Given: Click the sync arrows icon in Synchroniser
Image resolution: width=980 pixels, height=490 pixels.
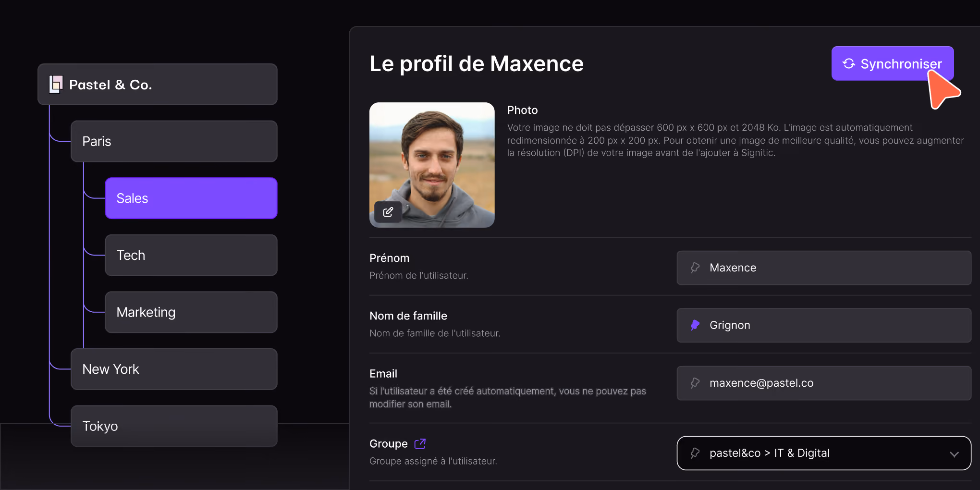Looking at the screenshot, I should 849,63.
